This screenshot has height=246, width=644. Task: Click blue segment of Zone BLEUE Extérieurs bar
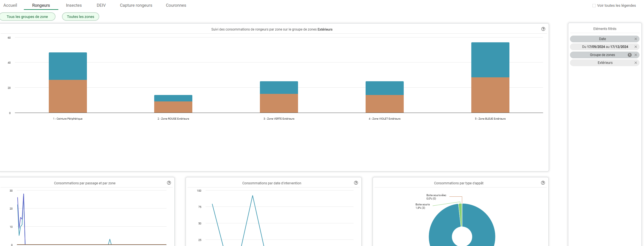click(490, 60)
